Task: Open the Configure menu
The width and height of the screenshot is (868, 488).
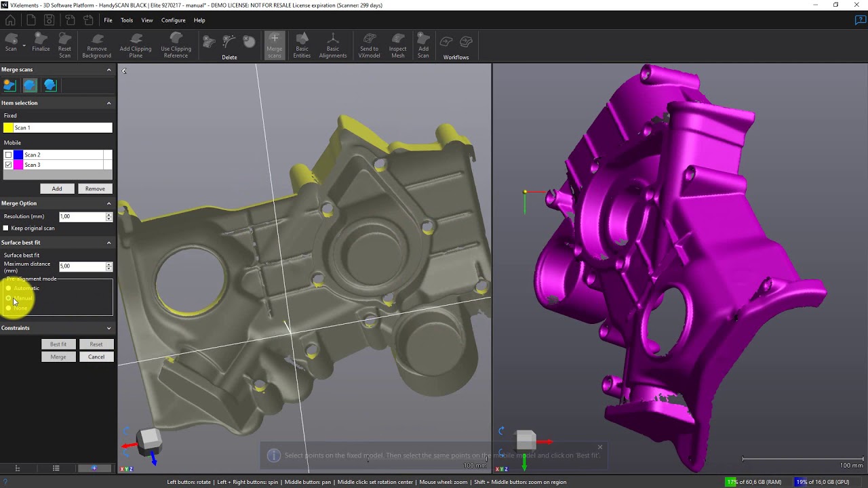Action: 173,20
